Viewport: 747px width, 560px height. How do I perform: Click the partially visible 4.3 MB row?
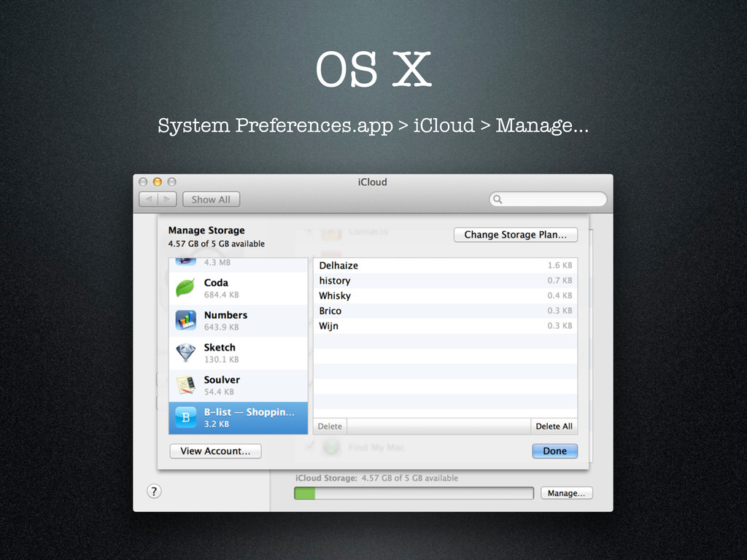tap(239, 264)
